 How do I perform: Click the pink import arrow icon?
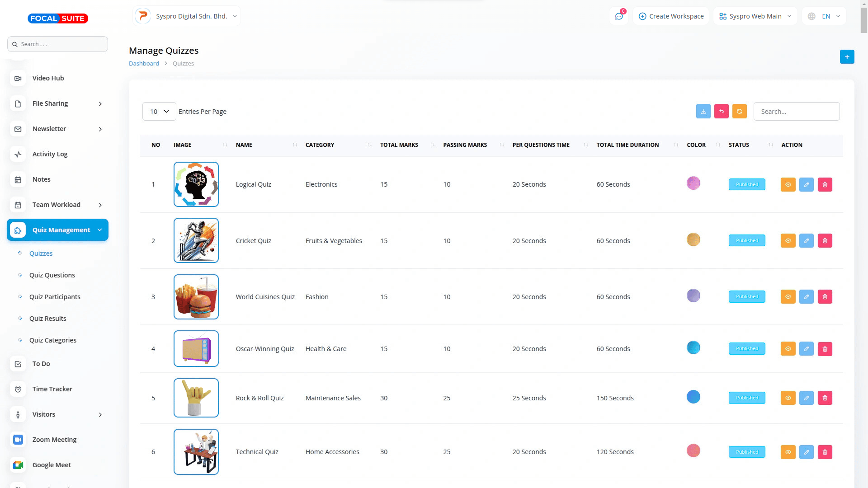(x=721, y=111)
